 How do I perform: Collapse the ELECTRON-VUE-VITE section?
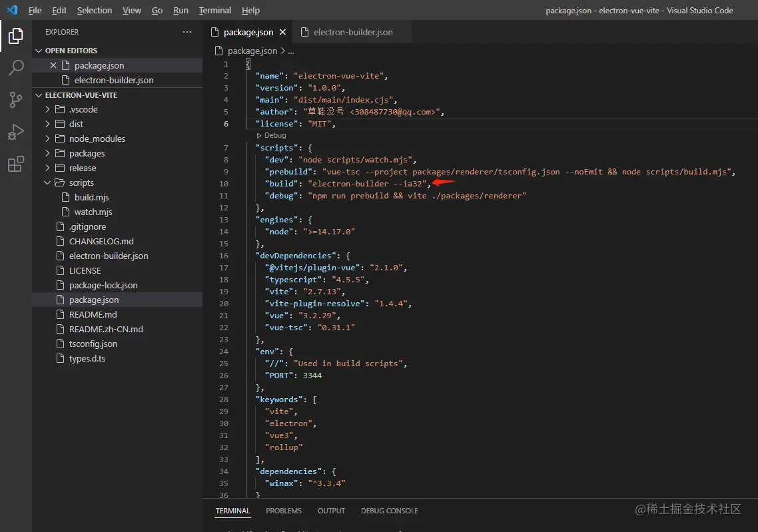point(117,95)
